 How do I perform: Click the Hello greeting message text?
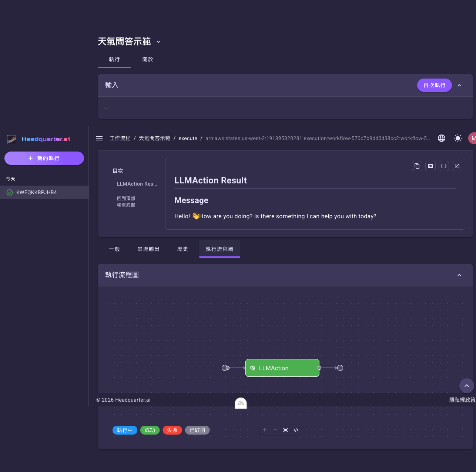(x=275, y=216)
